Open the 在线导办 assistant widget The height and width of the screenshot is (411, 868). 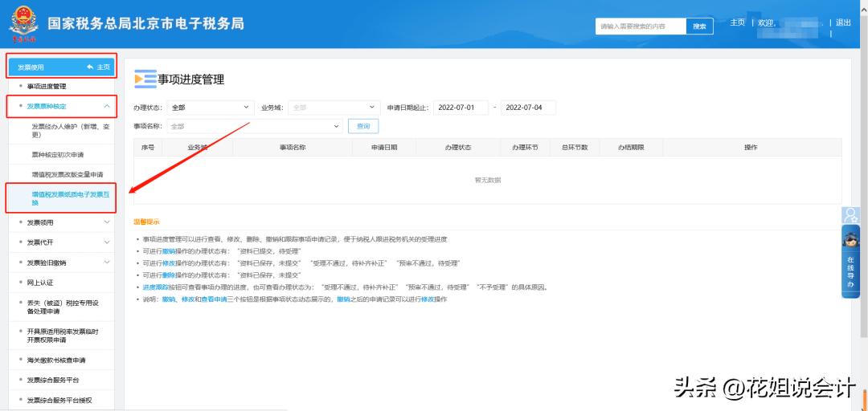850,262
